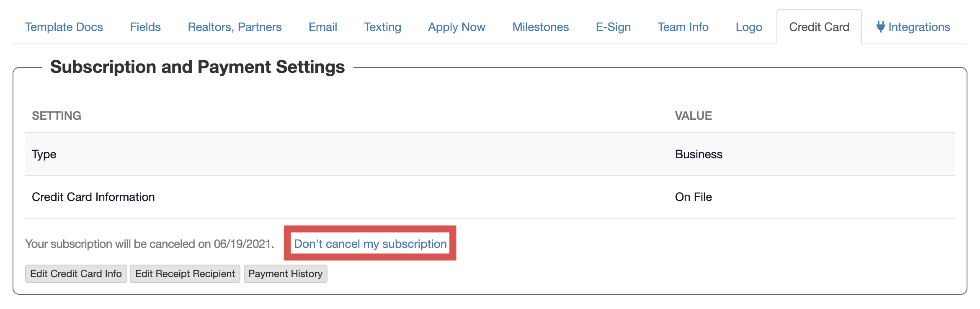Open the Apply Now tab
The width and height of the screenshot is (980, 309).
coord(456,27)
